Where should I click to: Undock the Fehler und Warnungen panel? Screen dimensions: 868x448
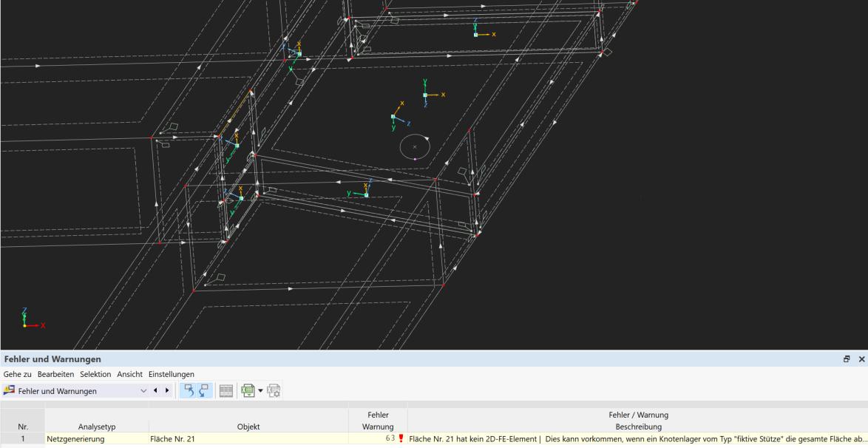click(847, 359)
